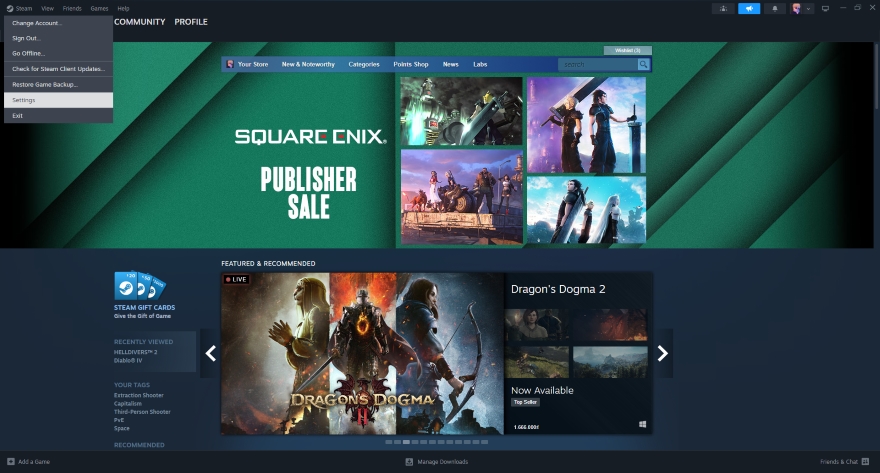The image size is (880, 473).
Task: Open the Labs link
Action: (x=480, y=65)
